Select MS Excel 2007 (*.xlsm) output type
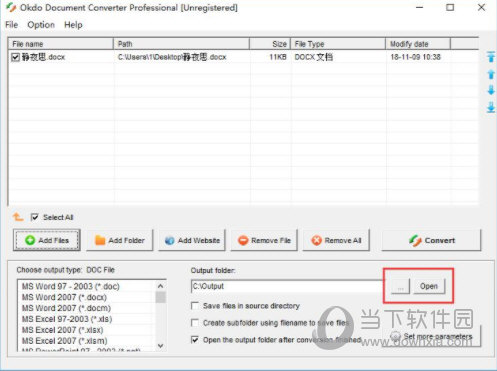The width and height of the screenshot is (497, 371). click(x=65, y=341)
